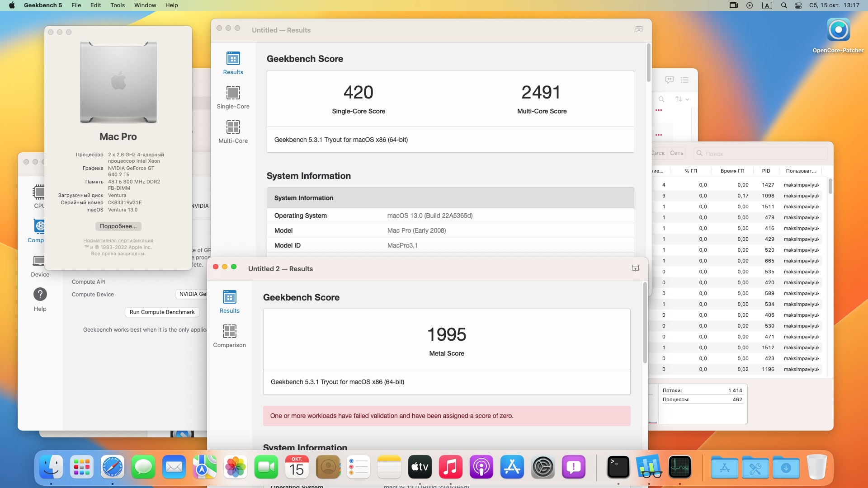
Task: Launch Terminal from the Dock
Action: (x=618, y=467)
